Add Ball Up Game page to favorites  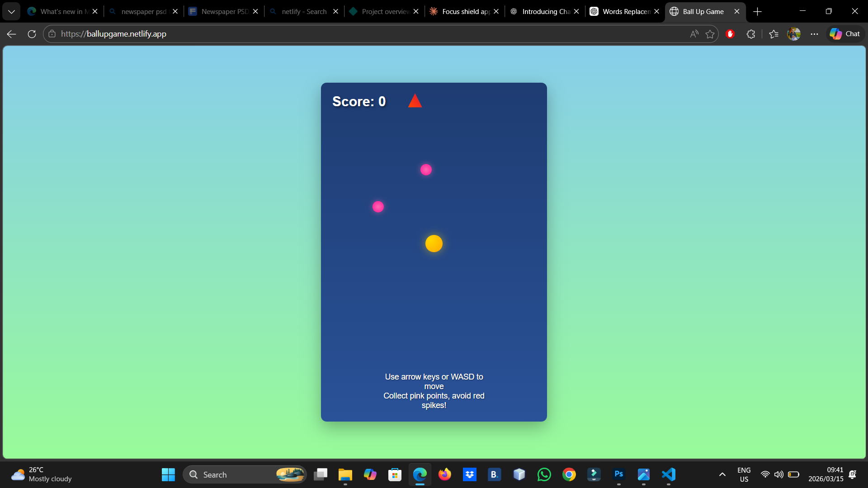point(710,34)
